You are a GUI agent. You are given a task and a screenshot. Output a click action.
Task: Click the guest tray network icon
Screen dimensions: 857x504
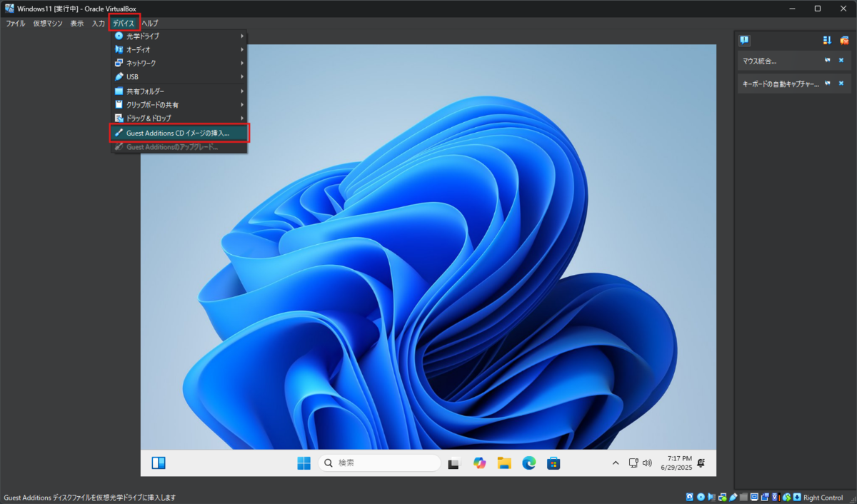[633, 463]
